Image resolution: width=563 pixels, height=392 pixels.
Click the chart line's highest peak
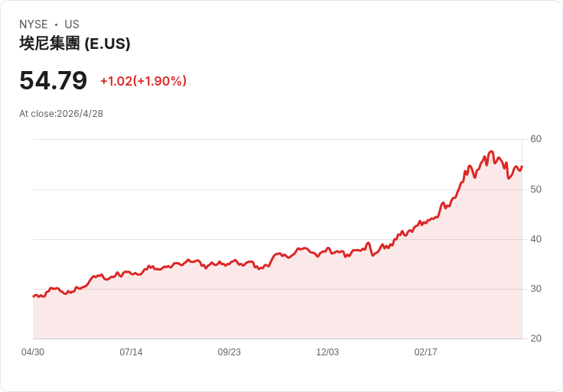pyautogui.click(x=492, y=151)
